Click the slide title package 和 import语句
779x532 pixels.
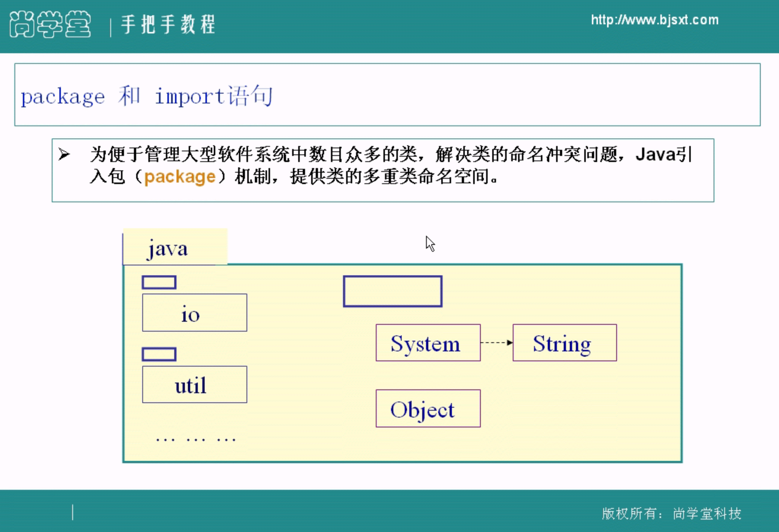(x=146, y=96)
